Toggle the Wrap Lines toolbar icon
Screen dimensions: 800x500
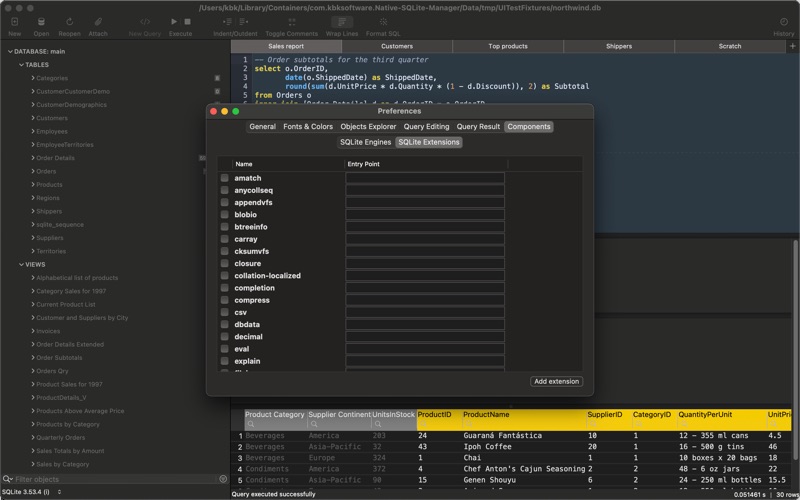(342, 21)
